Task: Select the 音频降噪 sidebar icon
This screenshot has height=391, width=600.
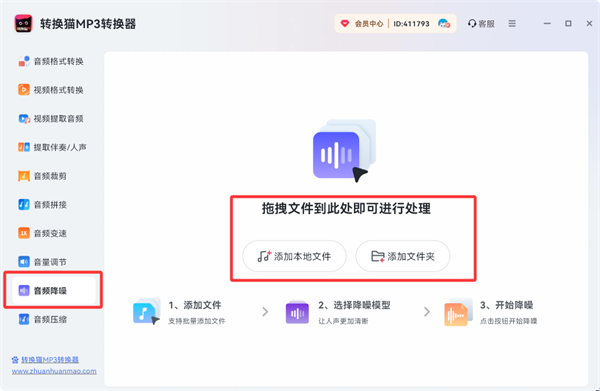Action: pyautogui.click(x=24, y=290)
